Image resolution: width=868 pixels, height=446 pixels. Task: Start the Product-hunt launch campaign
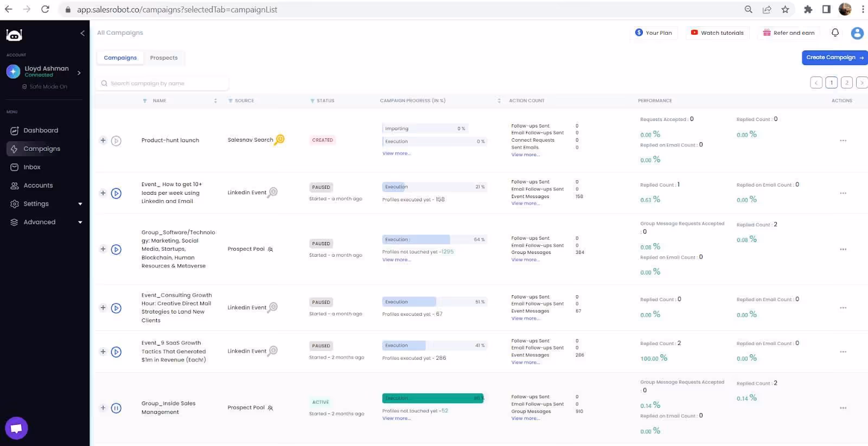tap(116, 141)
